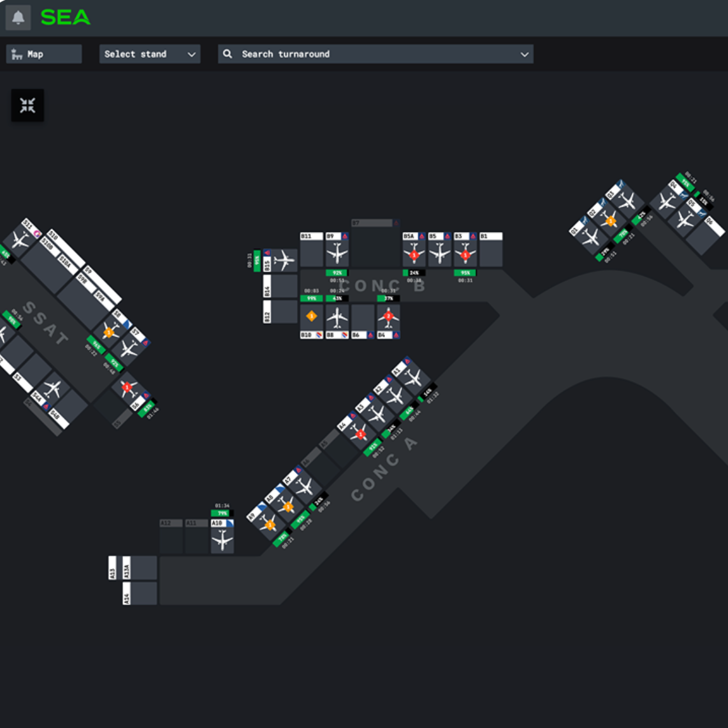The image size is (728, 728).
Task: Expand the Search turnaround dropdown arrow
Action: pos(524,54)
